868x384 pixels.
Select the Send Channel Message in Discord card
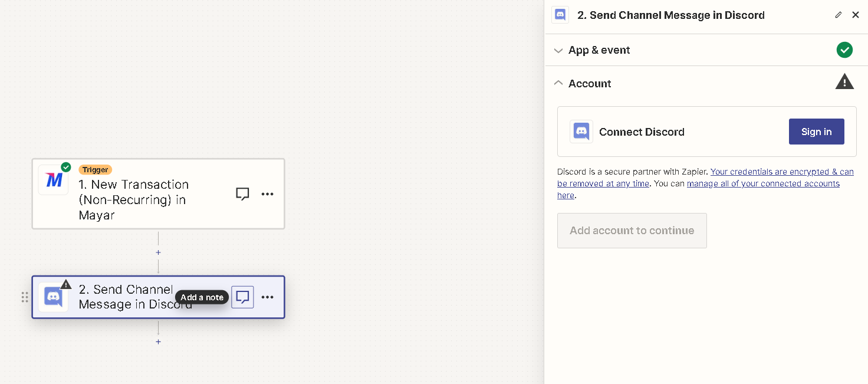(x=158, y=297)
